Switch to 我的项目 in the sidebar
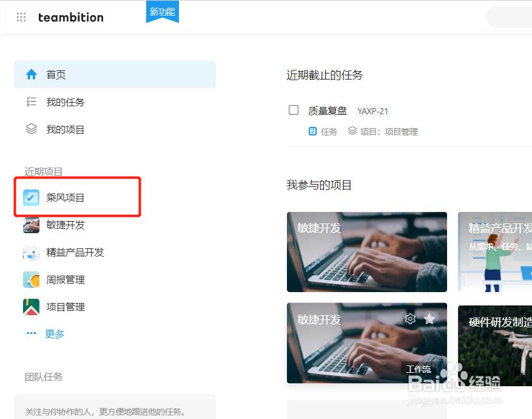The width and height of the screenshot is (532, 419). point(66,129)
